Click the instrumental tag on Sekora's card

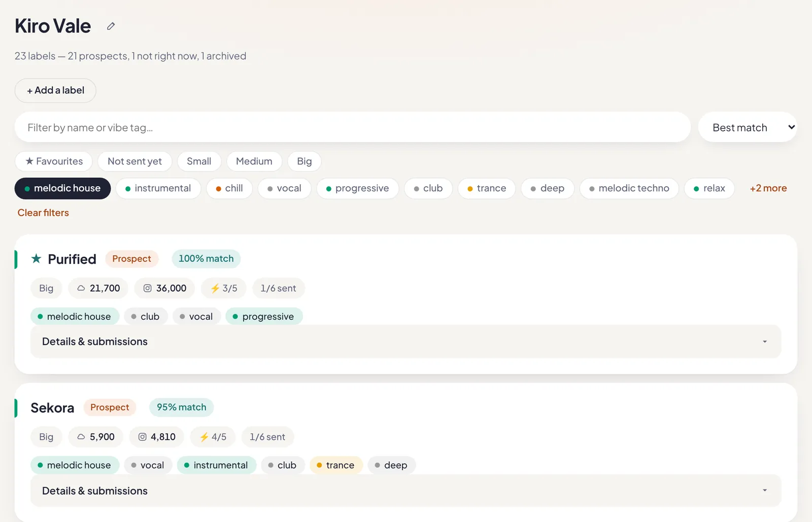[217, 465]
